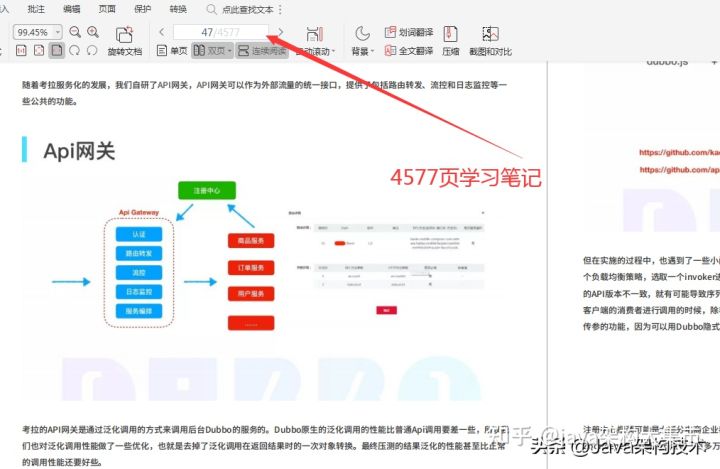The width and height of the screenshot is (720, 469).
Task: Switch to the 页面 tab
Action: pos(107,9)
